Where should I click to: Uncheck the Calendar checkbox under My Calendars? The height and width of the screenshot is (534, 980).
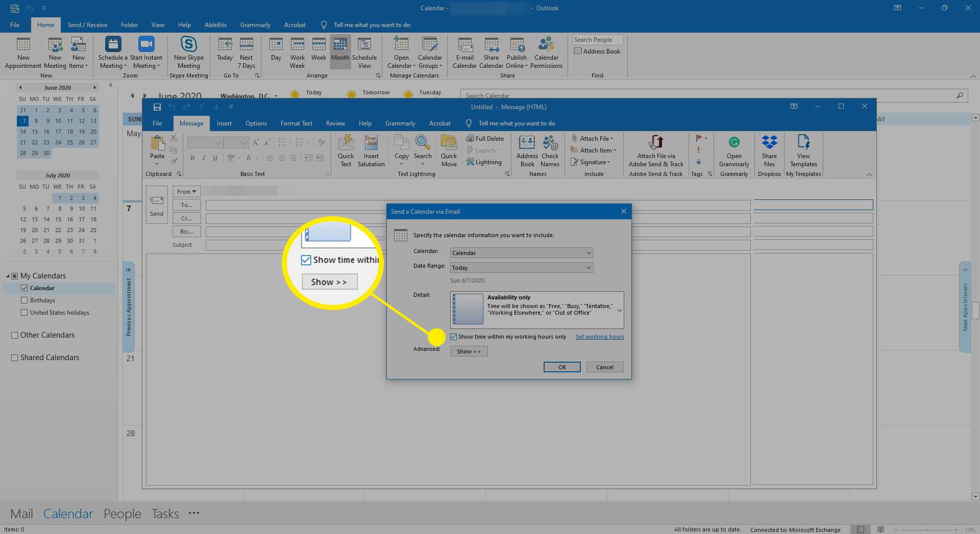(24, 288)
